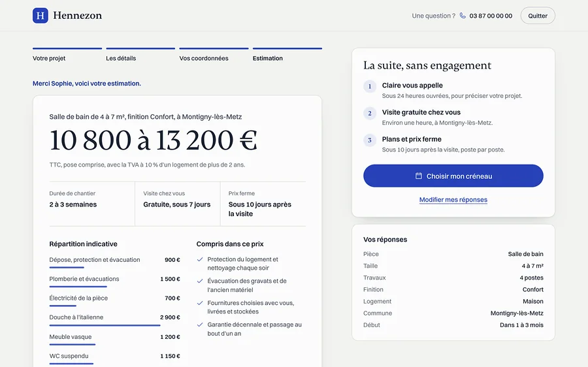Click the 2 à 3 semaines duration value
Screen dimensions: 588x367
point(73,204)
